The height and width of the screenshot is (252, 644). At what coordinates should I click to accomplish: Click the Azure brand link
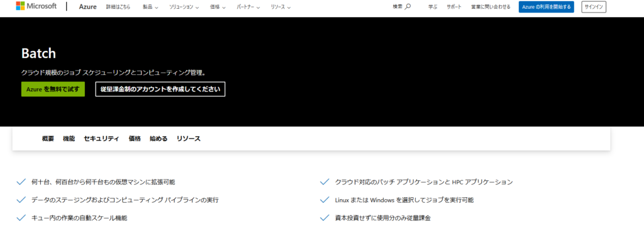(x=88, y=7)
